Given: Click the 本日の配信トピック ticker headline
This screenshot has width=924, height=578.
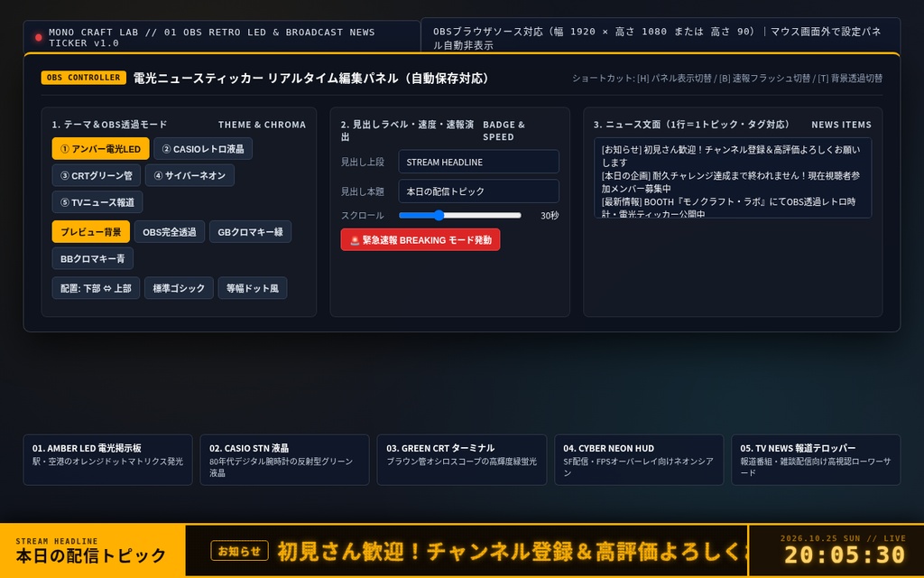Looking at the screenshot, I should [91, 555].
